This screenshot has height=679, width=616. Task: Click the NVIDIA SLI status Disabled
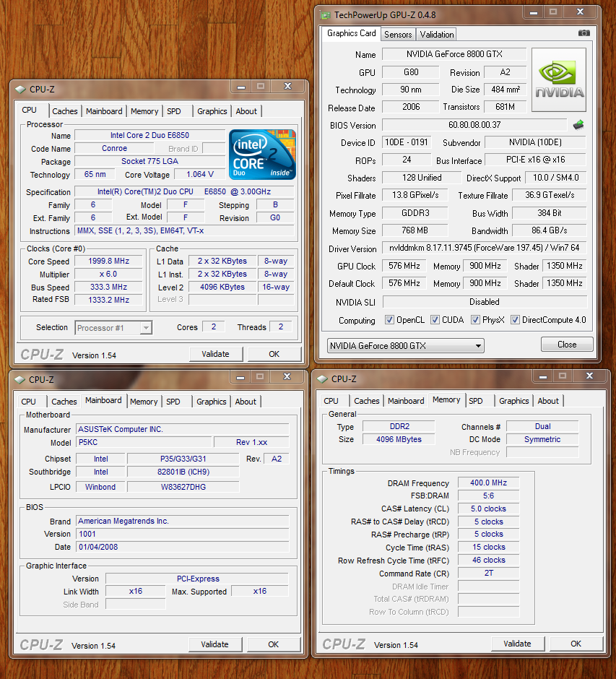485,302
